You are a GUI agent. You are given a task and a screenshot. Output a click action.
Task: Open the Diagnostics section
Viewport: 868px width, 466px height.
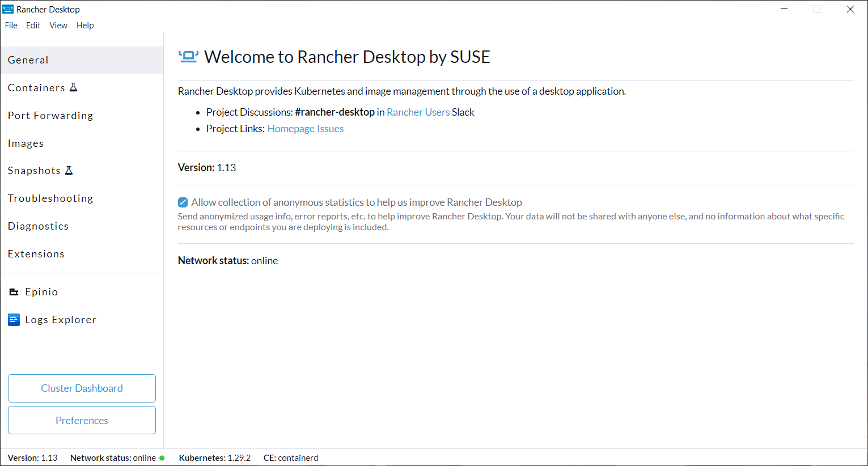(x=82, y=226)
